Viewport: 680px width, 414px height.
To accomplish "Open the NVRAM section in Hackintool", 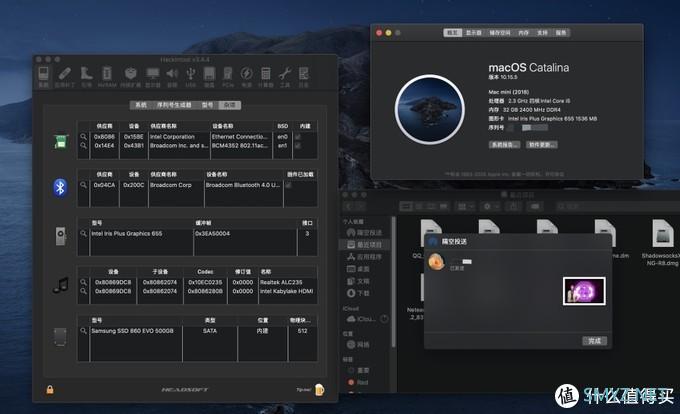I will (x=107, y=77).
